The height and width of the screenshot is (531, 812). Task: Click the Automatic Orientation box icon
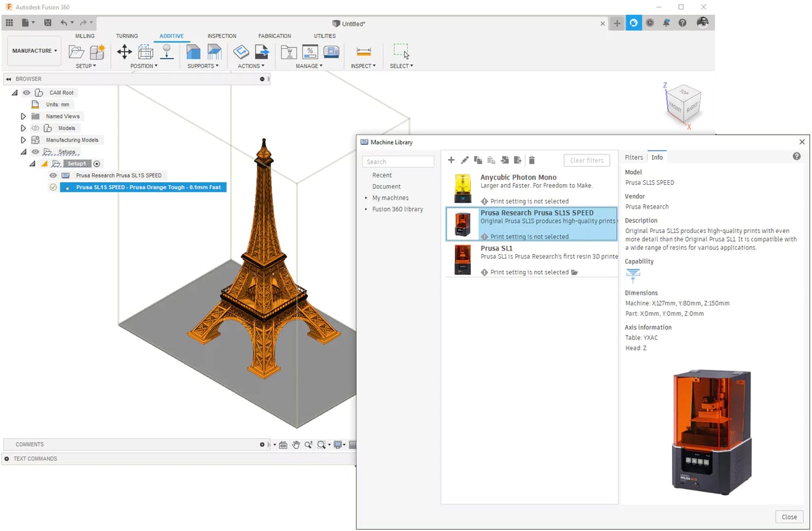pyautogui.click(x=145, y=51)
